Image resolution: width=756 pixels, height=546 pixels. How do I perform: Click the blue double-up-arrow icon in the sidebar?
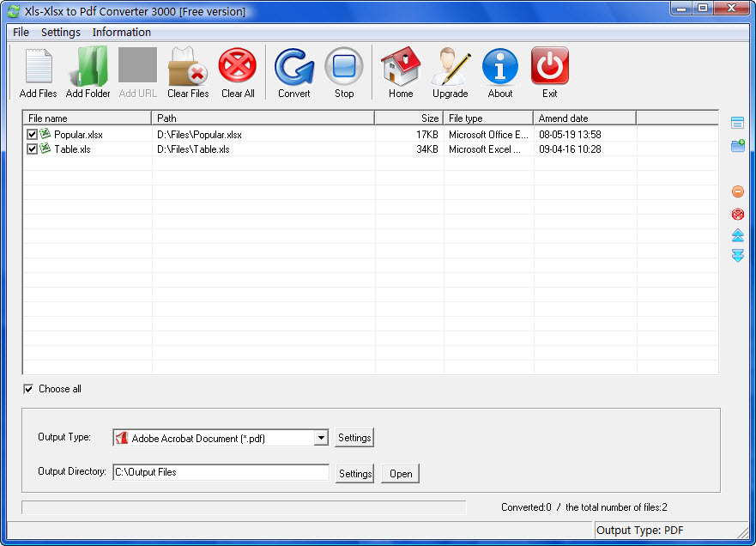pos(738,235)
